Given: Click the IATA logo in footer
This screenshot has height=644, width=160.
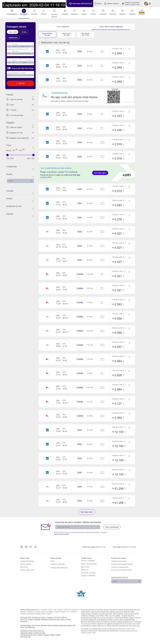Looking at the screenshot, I should (x=81, y=594).
